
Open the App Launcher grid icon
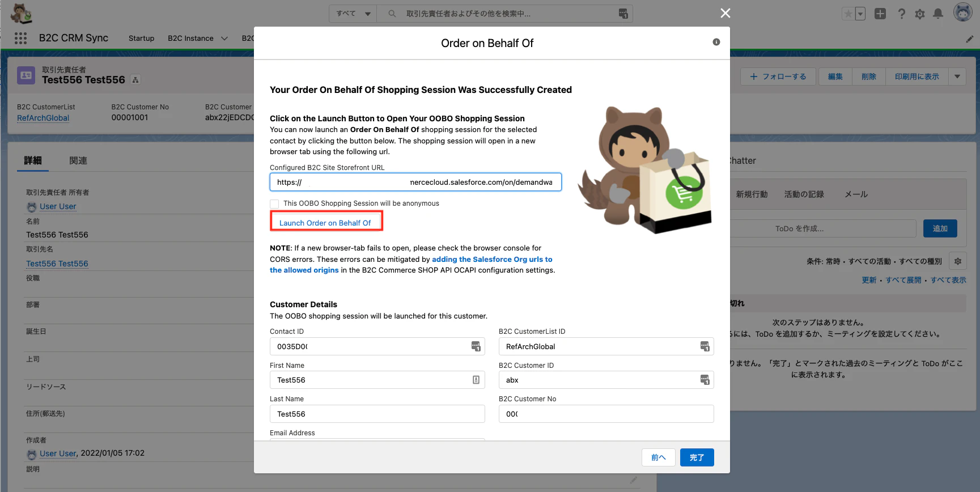pos(21,38)
